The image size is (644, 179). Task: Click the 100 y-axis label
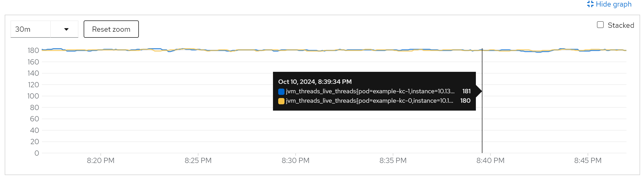pos(33,96)
